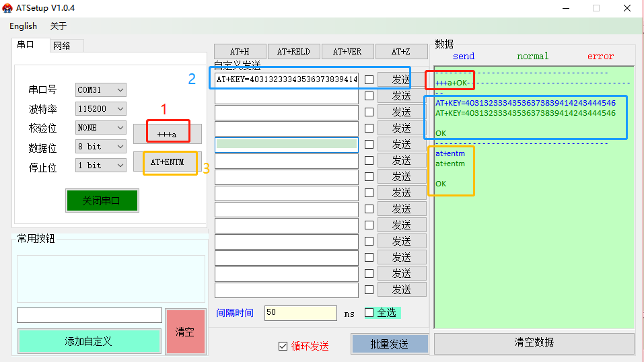The width and height of the screenshot is (644, 362).
Task: Click the green 关闭串口 button
Action: pyautogui.click(x=102, y=201)
